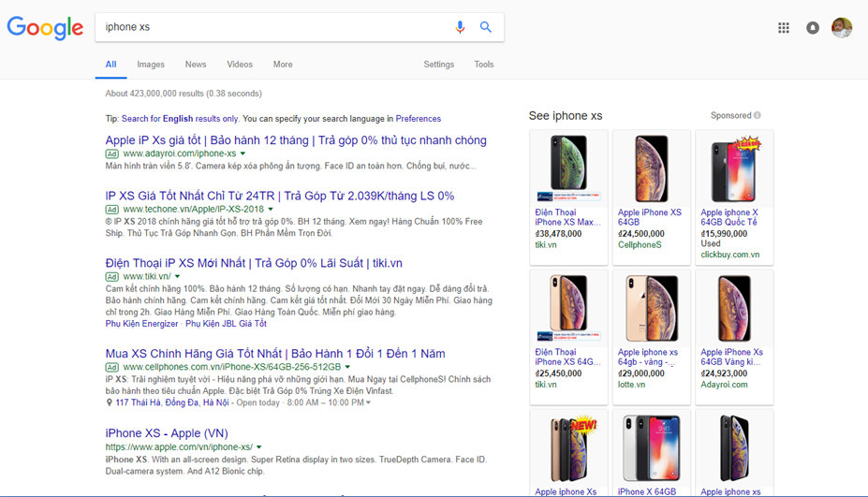Open 'Apple iP Xs giá tốt' ad result
868x497 pixels.
(x=296, y=140)
